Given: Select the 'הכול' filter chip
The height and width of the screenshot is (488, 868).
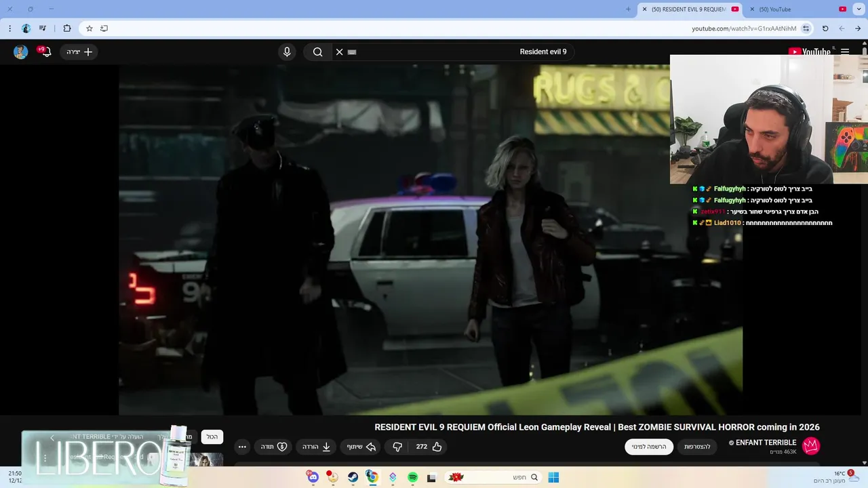Looking at the screenshot, I should [x=212, y=437].
